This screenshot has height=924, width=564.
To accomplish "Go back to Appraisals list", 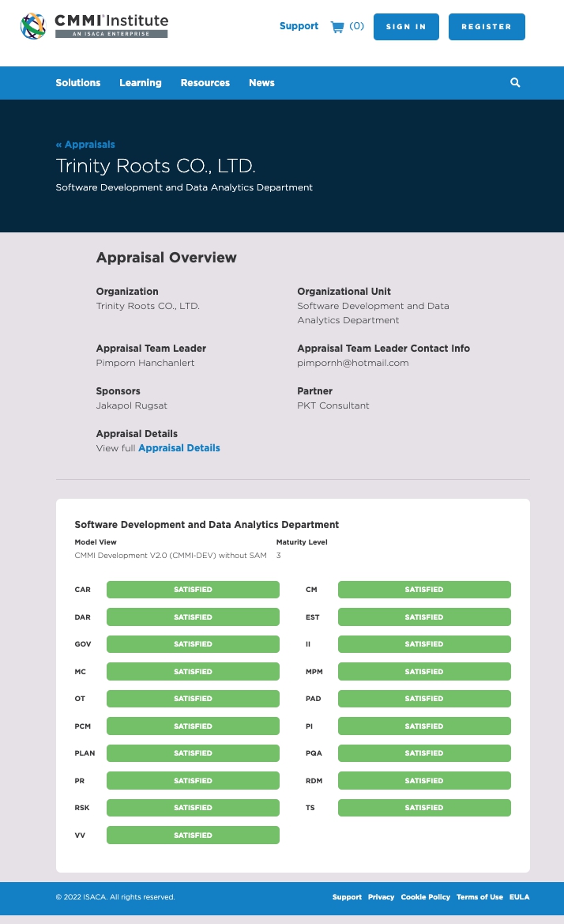I will pos(85,145).
